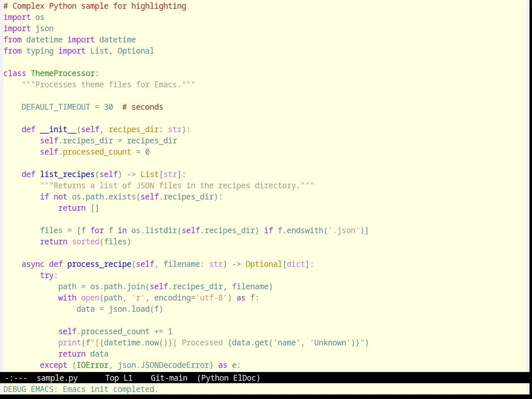Viewport: 532px width, 399px height.
Task: Click the 'return data' statement
Action: [x=83, y=354]
